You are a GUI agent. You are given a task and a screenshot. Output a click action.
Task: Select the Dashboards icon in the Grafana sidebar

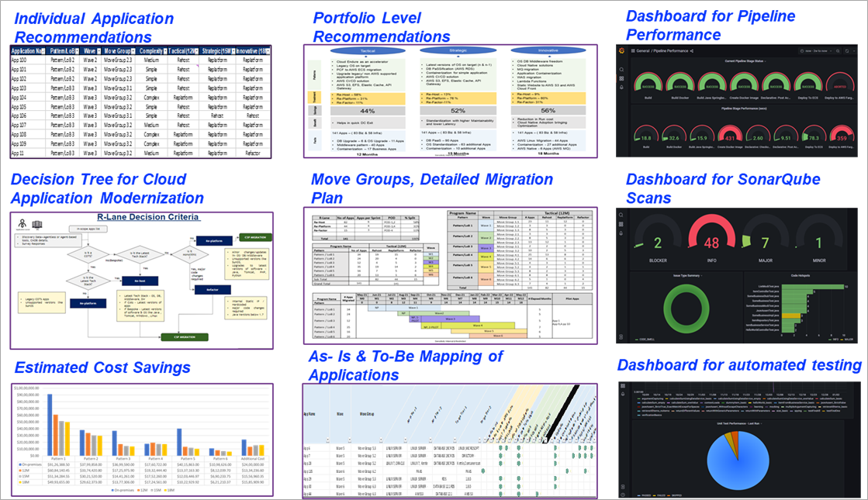pyautogui.click(x=622, y=78)
